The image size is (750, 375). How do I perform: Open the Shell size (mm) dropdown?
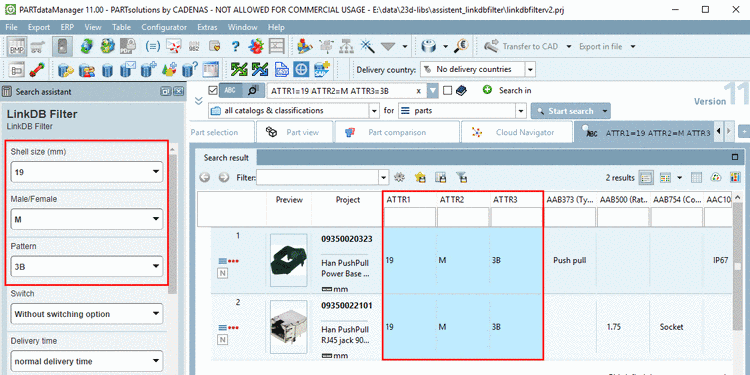[87, 172]
